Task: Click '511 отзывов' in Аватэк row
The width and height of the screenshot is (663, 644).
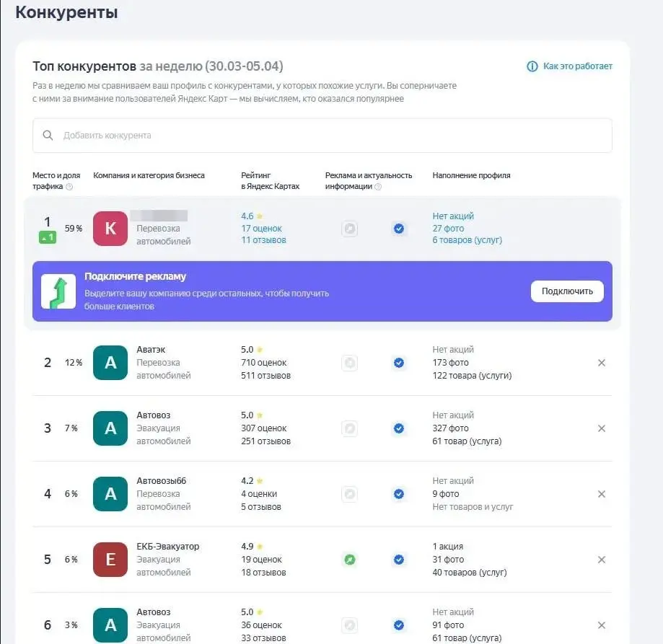Action: (265, 376)
